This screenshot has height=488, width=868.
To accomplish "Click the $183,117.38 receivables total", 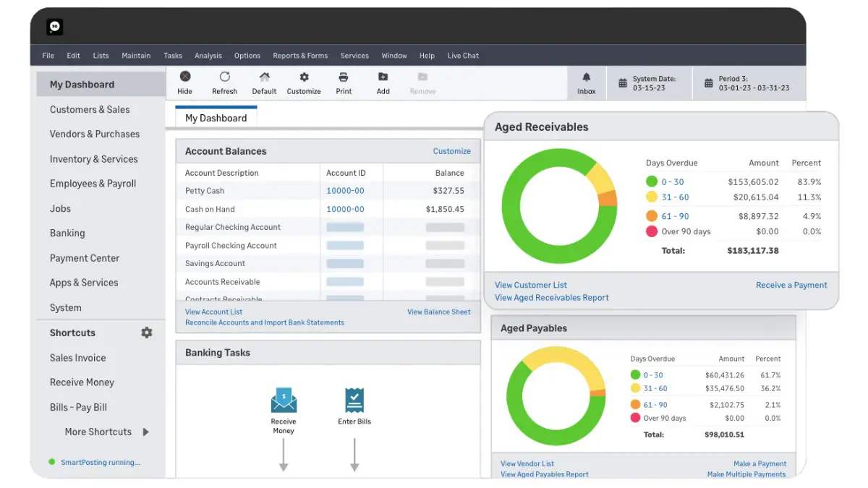I will (753, 251).
